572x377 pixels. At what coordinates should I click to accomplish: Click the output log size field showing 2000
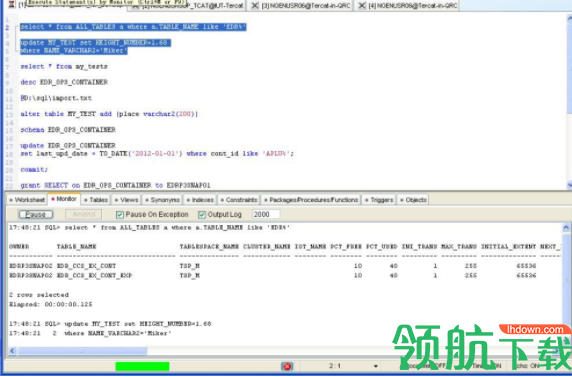(x=266, y=215)
